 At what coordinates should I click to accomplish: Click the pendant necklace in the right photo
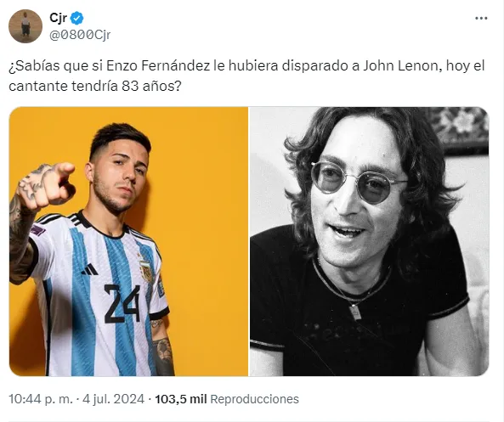355,311
